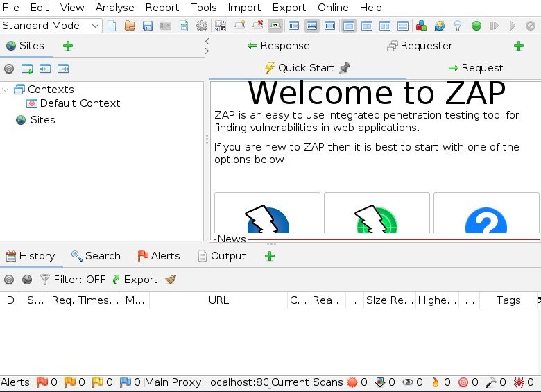Expand the left panel with the lower splitter arrow
Screen dimensions: 541x392
tap(207, 51)
